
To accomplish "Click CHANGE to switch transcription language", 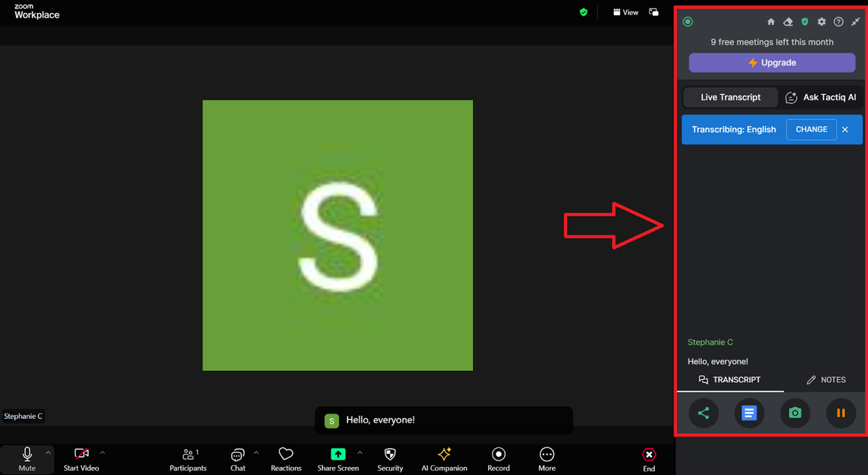I will pos(812,130).
